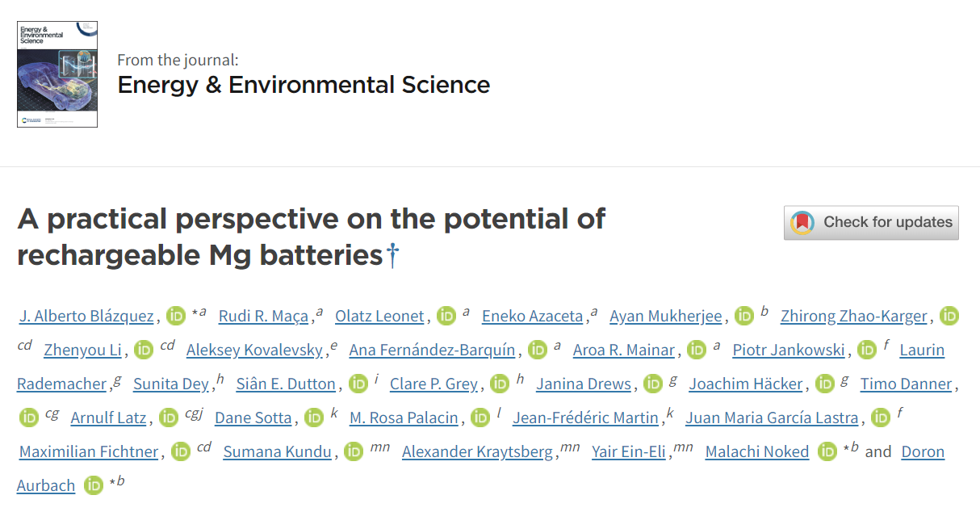
Task: Open ORCID icon beside Malachi Noked
Action: 827,451
